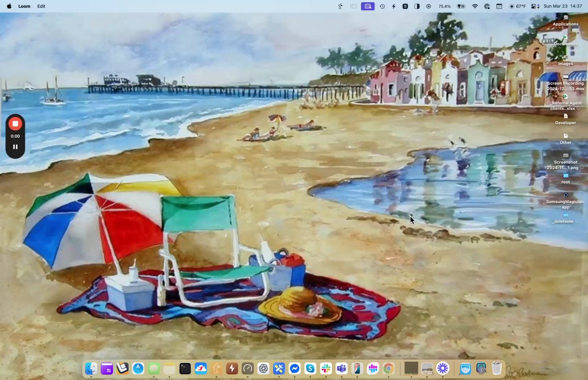
Task: Open the hammer-and-wrench tools app in the Dock
Action: [279, 369]
